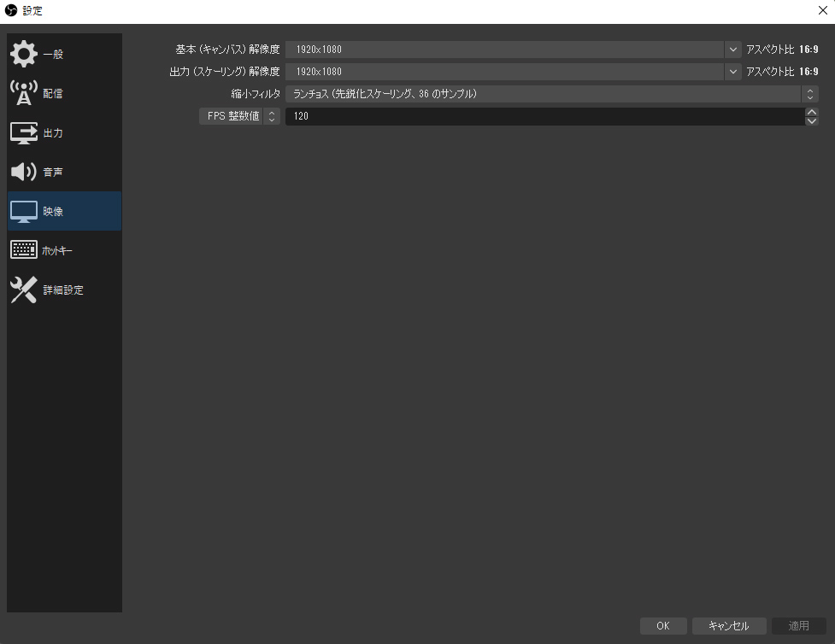Open Output settings monitor-arrow icon

pos(24,132)
